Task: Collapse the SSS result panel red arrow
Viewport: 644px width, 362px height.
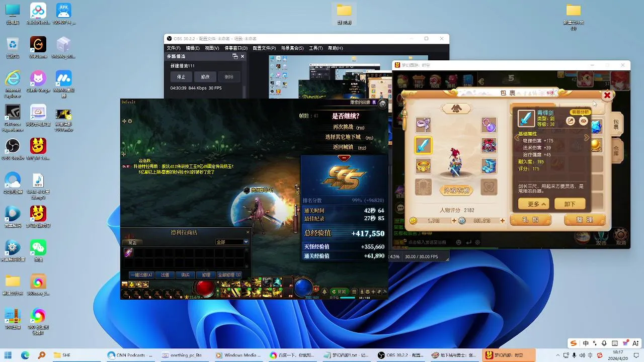Action: tap(344, 158)
